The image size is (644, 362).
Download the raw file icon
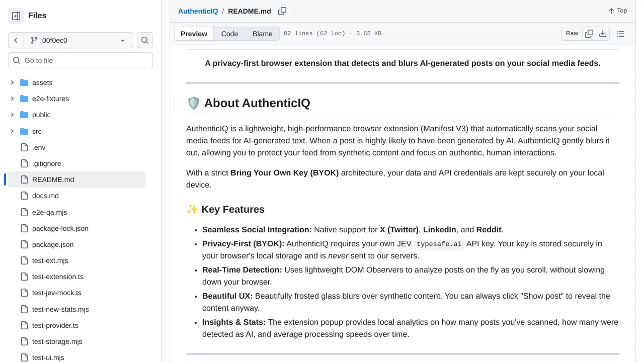tap(603, 34)
